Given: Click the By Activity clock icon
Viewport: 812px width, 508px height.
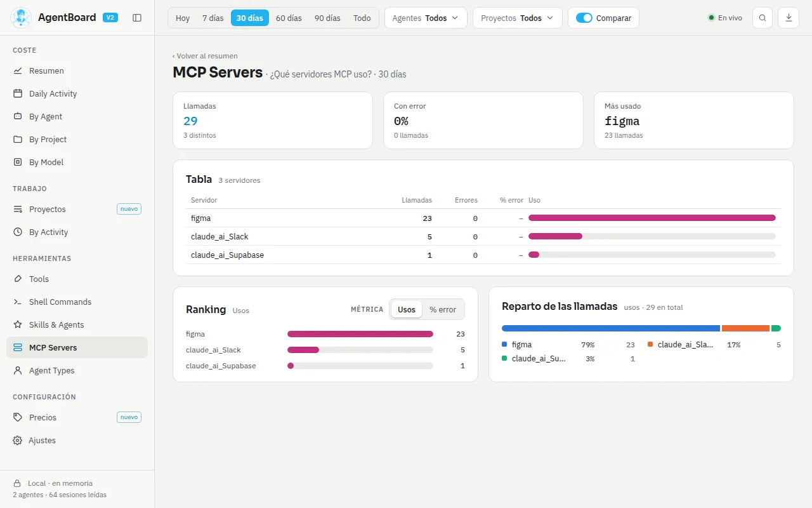Looking at the screenshot, I should point(18,232).
